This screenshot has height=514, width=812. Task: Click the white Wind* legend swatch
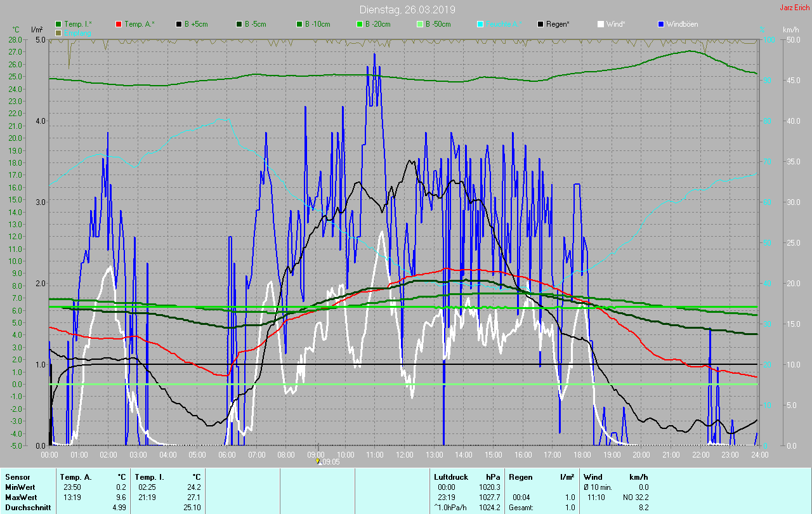(601, 24)
